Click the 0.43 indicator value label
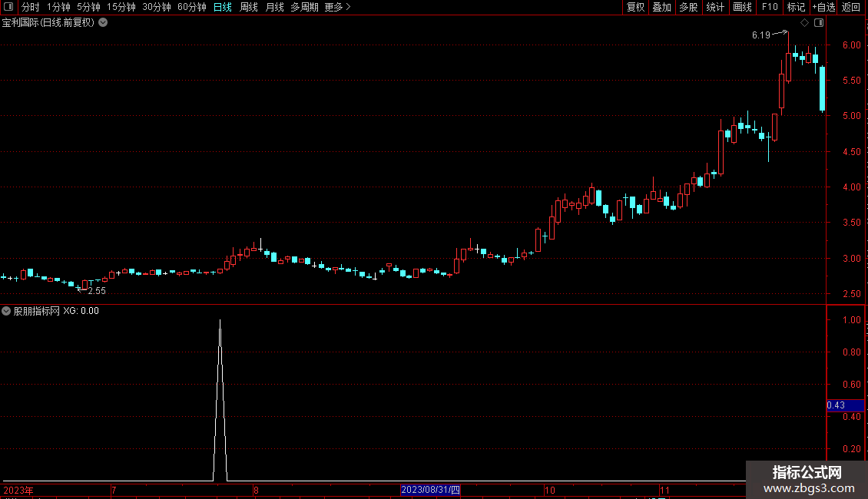 point(836,405)
